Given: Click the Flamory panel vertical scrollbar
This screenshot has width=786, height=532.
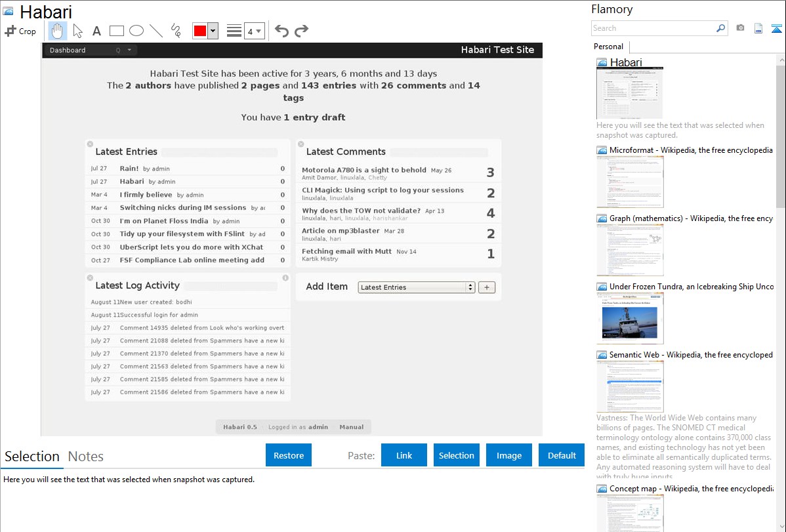Looking at the screenshot, I should (x=781, y=135).
